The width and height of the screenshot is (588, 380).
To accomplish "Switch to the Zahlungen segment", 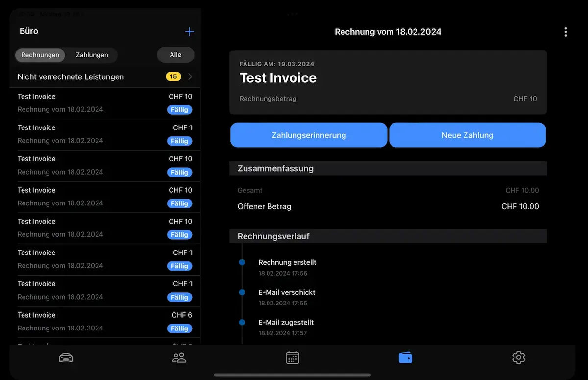I will (92, 55).
